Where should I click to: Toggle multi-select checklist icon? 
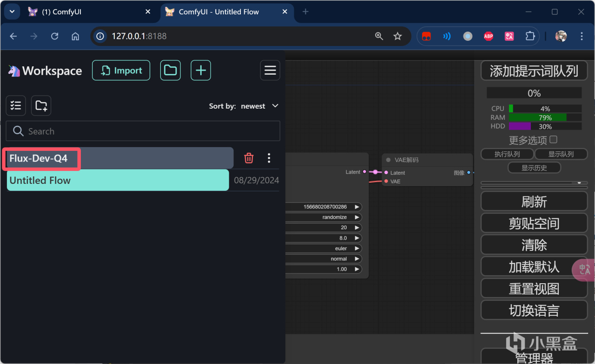coord(16,106)
